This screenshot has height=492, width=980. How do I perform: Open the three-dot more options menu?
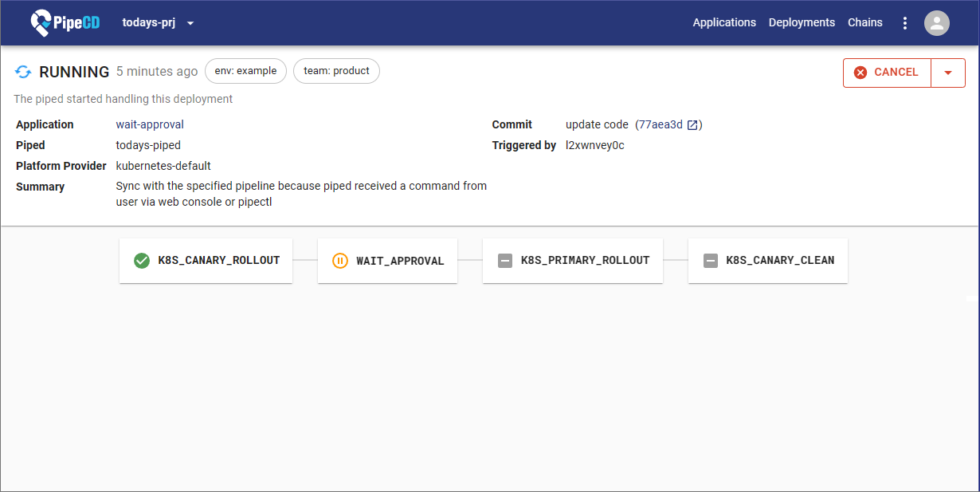click(904, 23)
